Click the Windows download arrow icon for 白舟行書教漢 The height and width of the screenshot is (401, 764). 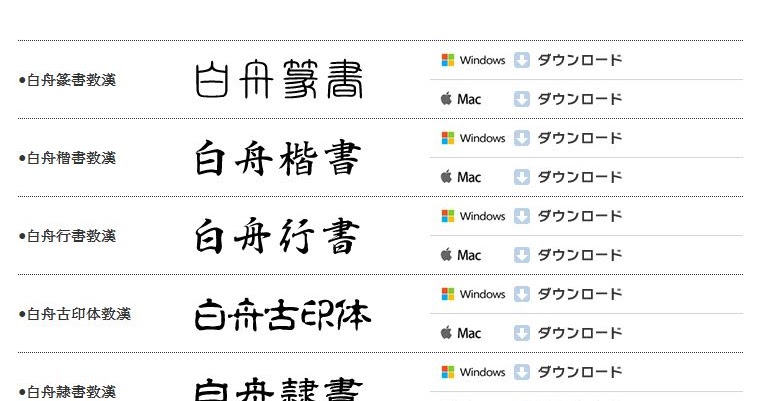[521, 216]
